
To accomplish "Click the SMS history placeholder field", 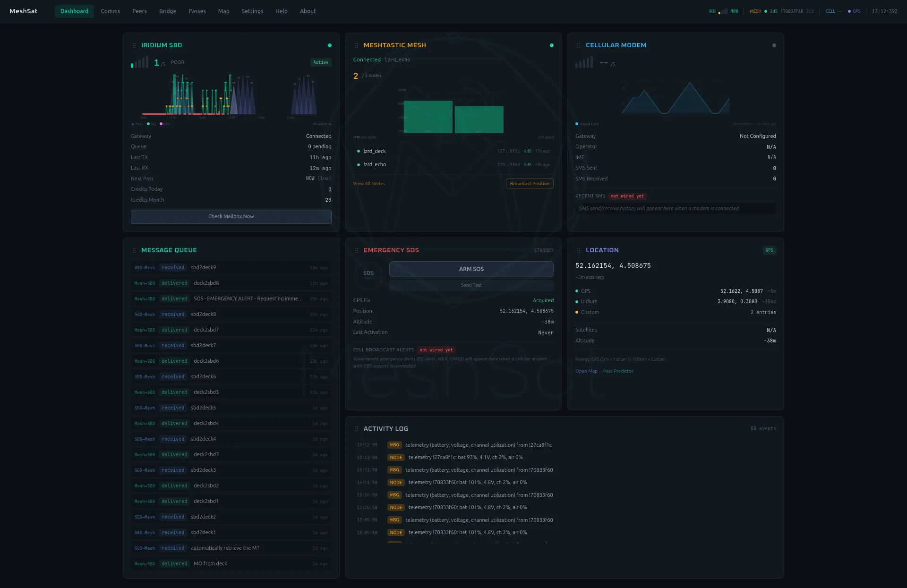I will 676,208.
